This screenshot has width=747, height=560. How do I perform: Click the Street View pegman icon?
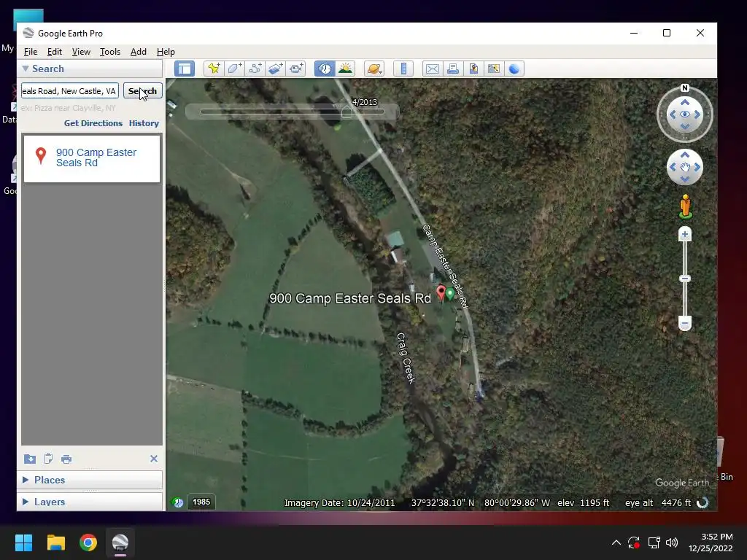point(686,206)
